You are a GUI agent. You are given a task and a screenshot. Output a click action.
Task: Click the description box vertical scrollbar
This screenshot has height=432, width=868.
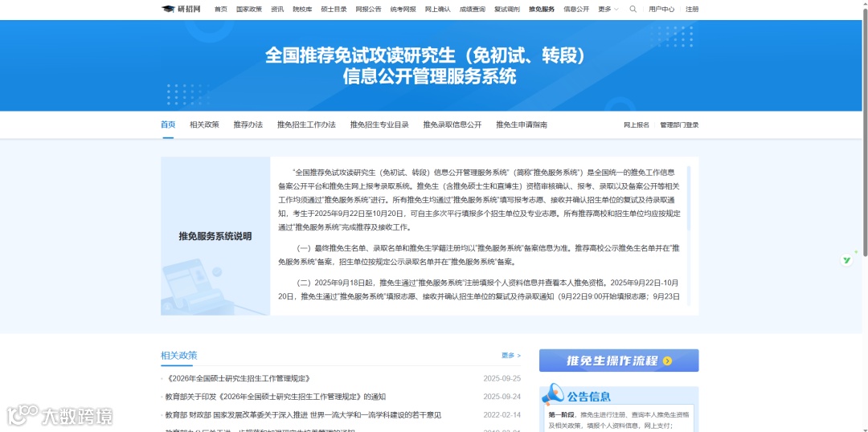(x=689, y=198)
